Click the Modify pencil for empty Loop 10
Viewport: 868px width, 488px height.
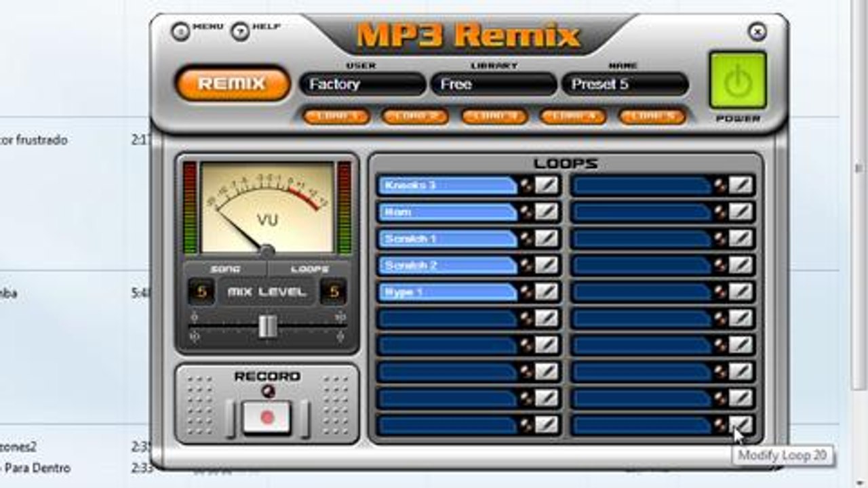coord(547,425)
